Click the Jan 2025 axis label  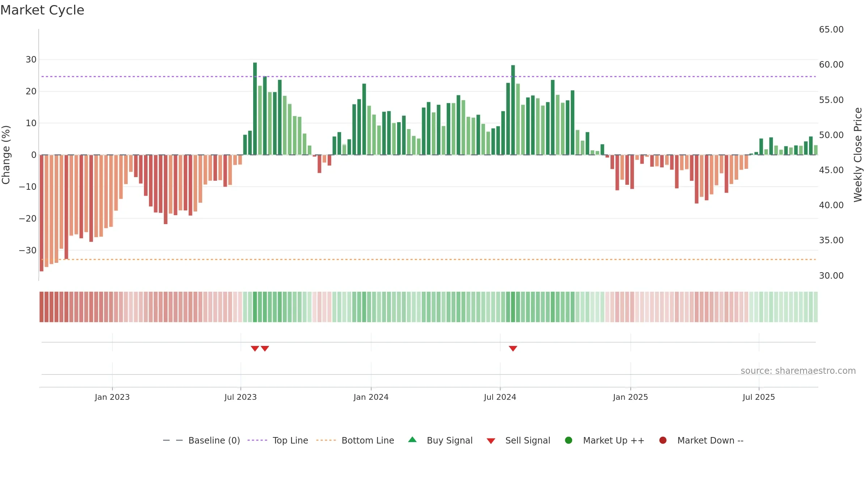click(x=630, y=397)
